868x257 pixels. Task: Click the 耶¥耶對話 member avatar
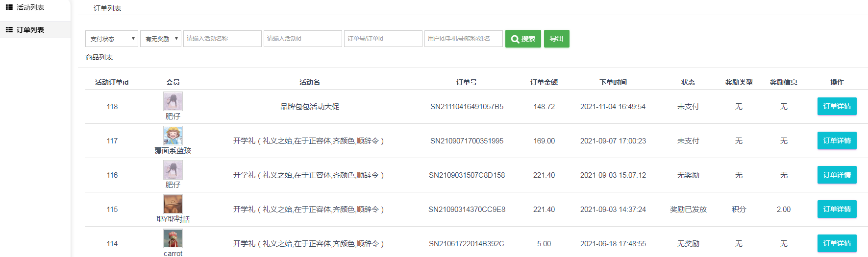pyautogui.click(x=173, y=204)
